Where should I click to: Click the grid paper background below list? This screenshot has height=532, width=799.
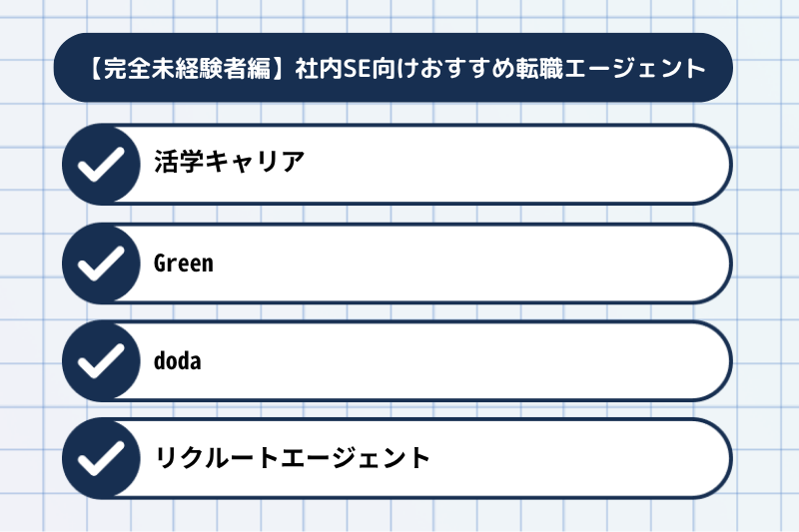398,517
